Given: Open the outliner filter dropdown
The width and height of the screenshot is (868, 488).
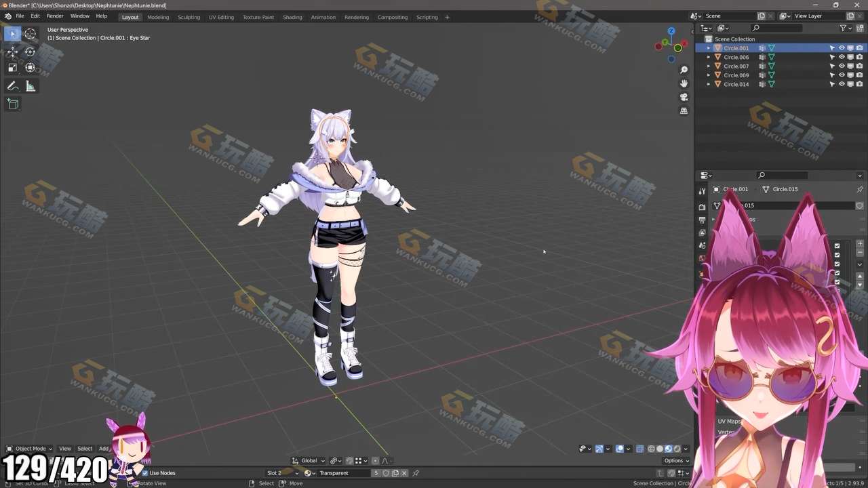Looking at the screenshot, I should pyautogui.click(x=845, y=28).
